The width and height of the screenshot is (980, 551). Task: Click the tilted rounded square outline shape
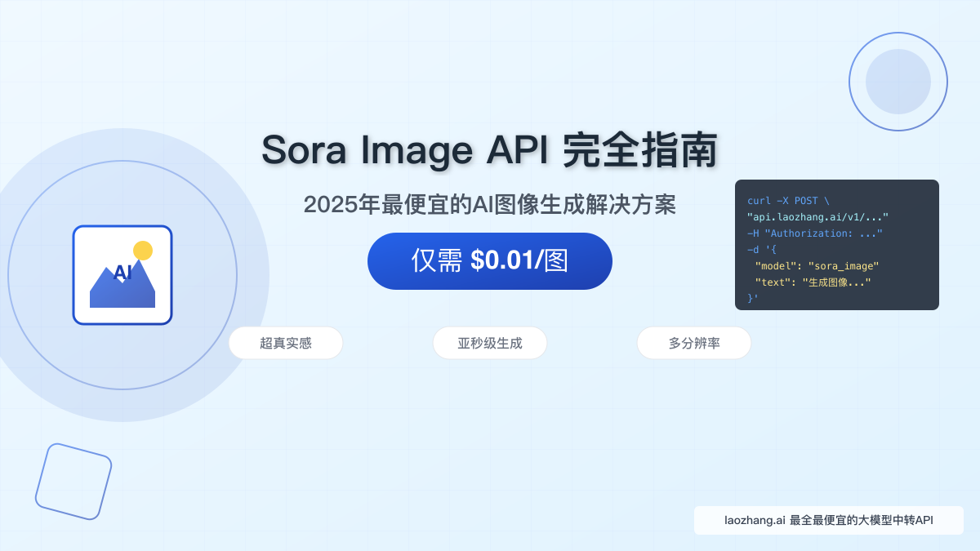(73, 482)
